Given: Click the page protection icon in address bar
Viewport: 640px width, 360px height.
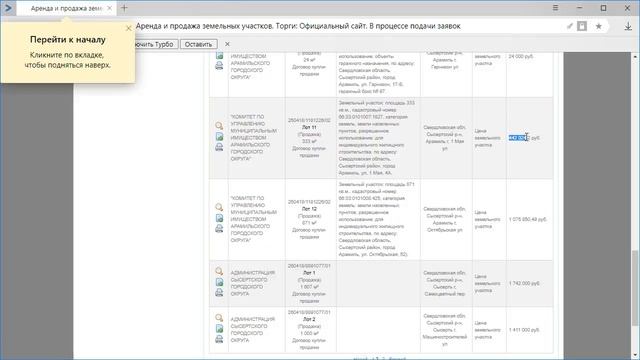Looking at the screenshot, I should 582,26.
